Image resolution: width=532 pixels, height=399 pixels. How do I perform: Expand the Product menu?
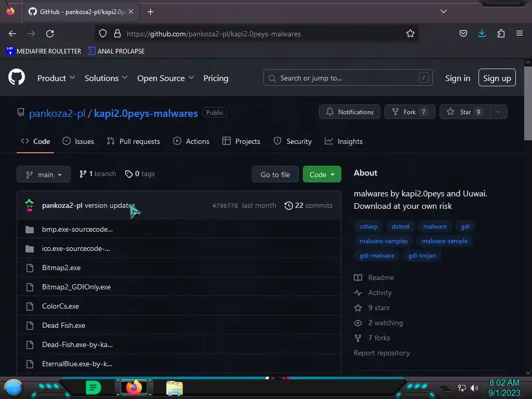(x=56, y=78)
